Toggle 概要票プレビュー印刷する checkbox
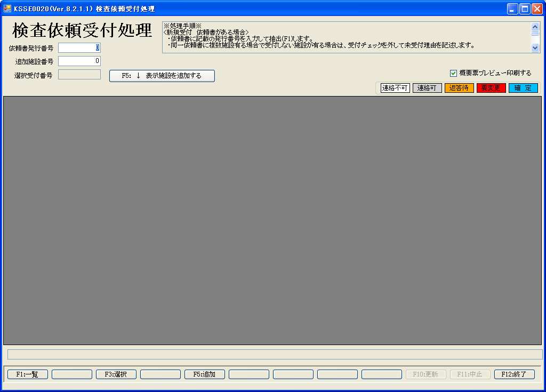The height and width of the screenshot is (392, 546). point(454,73)
